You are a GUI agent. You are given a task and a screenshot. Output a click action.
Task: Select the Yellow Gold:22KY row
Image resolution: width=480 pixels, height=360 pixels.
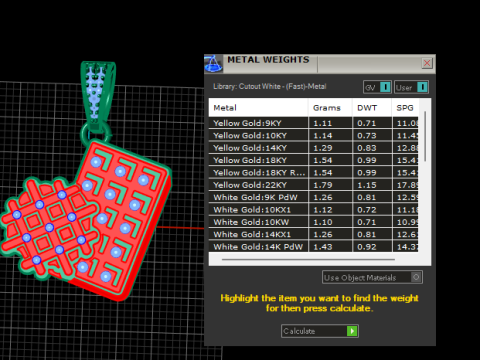point(313,185)
